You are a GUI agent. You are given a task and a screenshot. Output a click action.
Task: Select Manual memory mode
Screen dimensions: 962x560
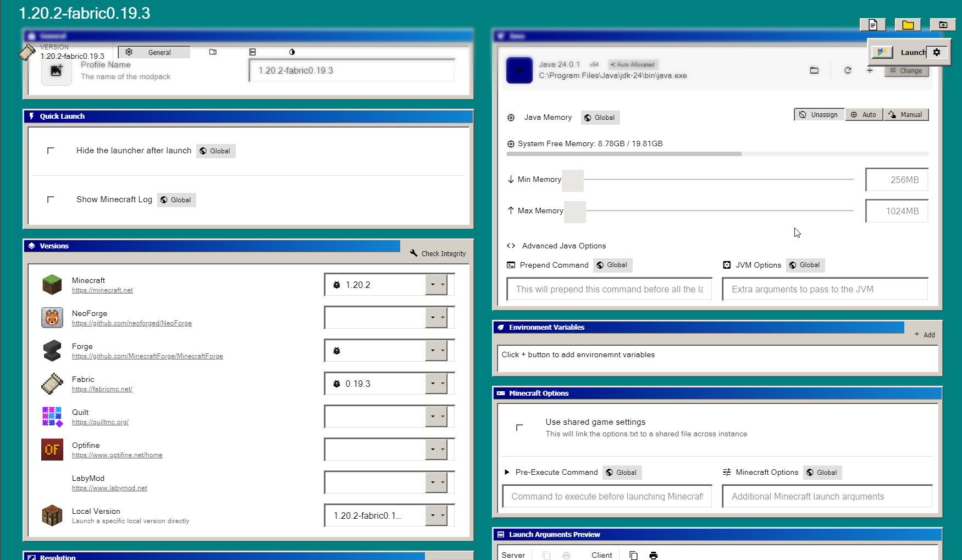coord(906,114)
